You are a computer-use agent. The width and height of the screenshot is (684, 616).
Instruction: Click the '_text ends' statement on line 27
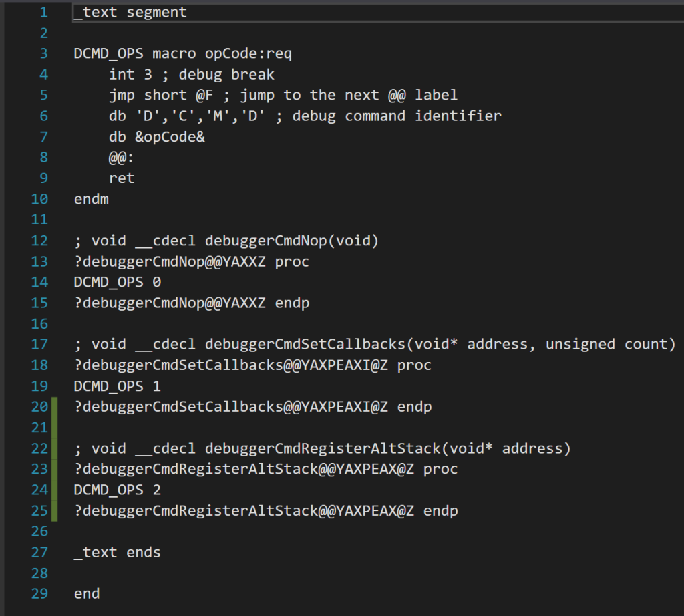coord(117,552)
